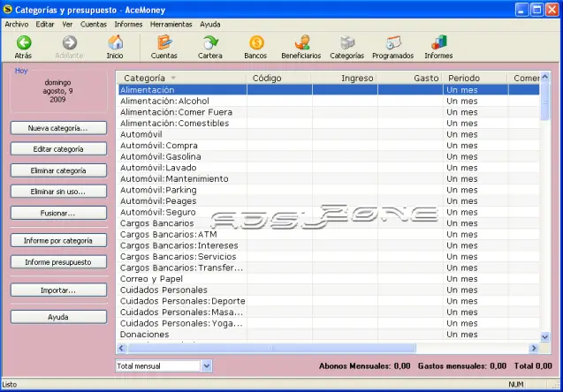Select the Automóvil:Parking row
The height and width of the screenshot is (392, 563).
point(329,190)
